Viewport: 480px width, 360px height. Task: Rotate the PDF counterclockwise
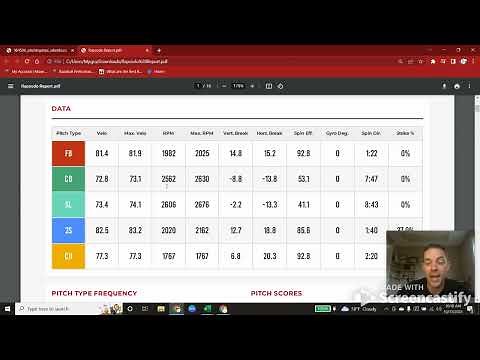coord(280,86)
